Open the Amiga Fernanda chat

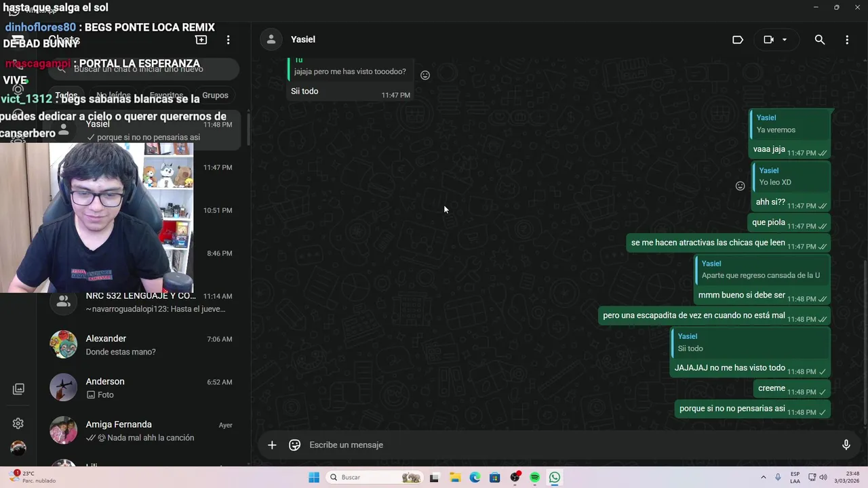(x=141, y=430)
